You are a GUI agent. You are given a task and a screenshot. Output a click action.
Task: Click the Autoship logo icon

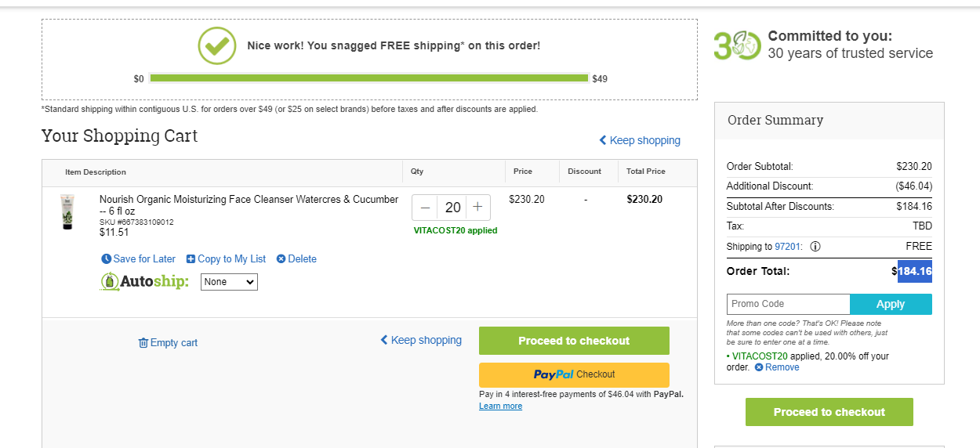(110, 281)
